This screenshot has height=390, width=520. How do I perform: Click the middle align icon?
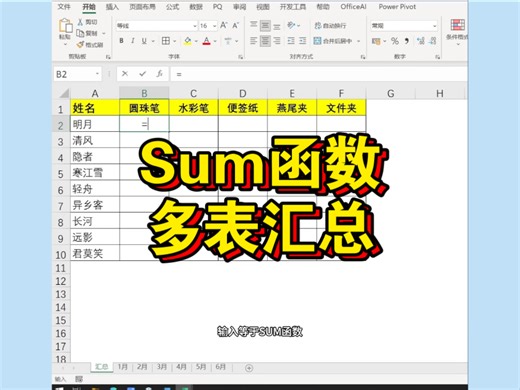(265, 25)
